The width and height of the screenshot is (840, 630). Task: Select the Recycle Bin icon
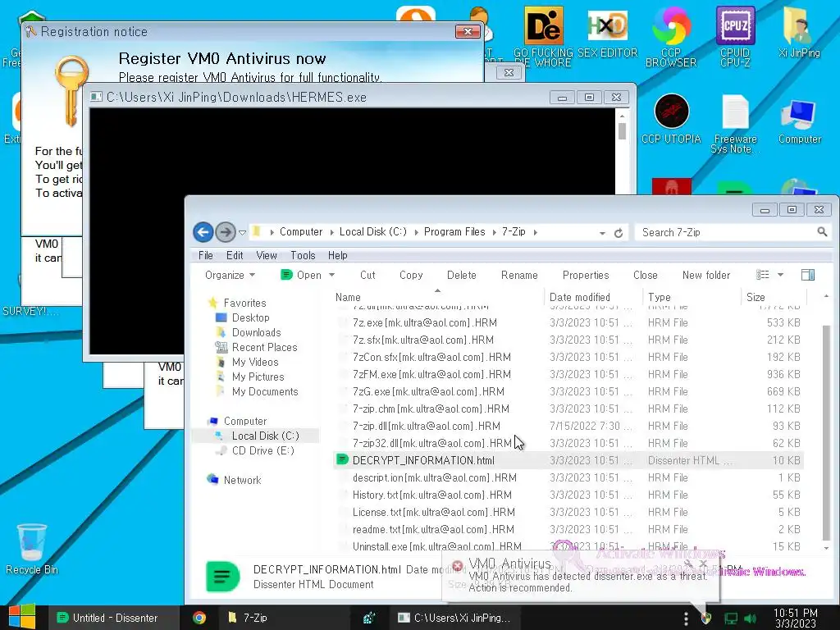pos(32,549)
